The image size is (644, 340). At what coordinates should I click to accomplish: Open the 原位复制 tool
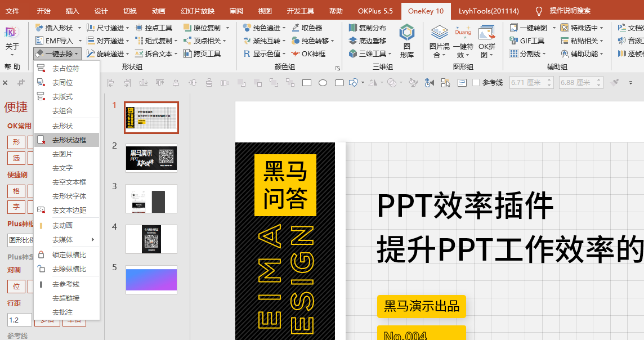[203, 28]
